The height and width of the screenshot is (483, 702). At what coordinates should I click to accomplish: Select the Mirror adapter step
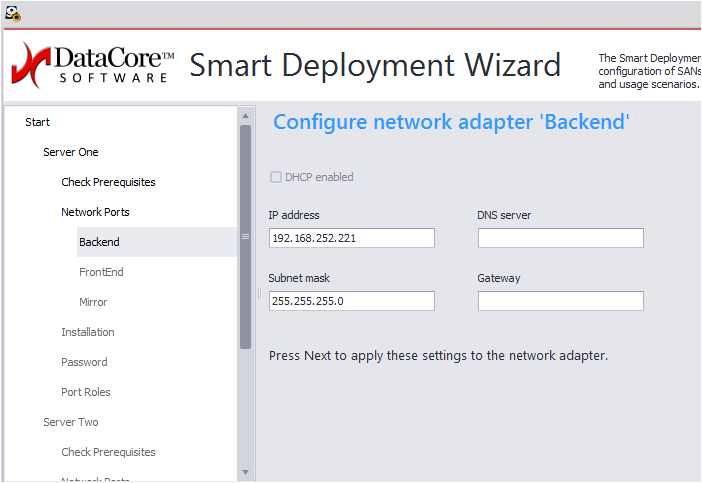(x=93, y=302)
